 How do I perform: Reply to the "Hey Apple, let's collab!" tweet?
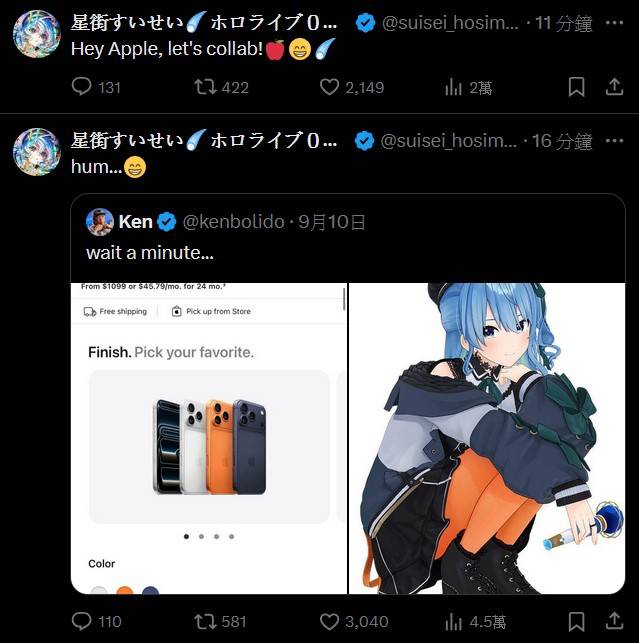point(82,87)
